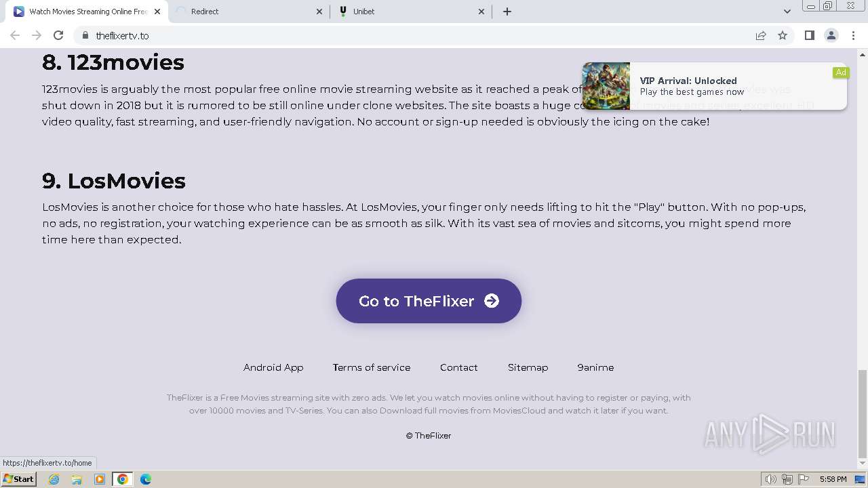Open a new tab with plus button
This screenshot has height=488, width=868.
(x=507, y=12)
